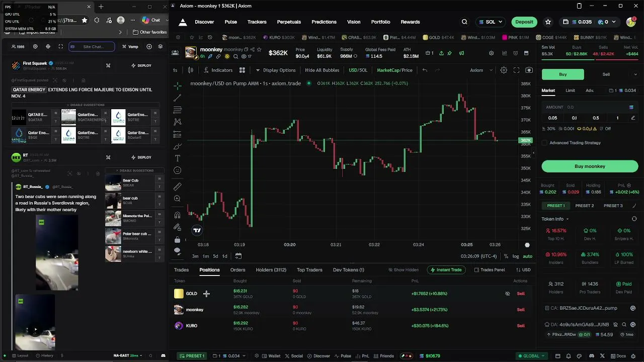The width and height of the screenshot is (644, 362).
Task: Toggle Show Hidden positions
Action: (403, 270)
